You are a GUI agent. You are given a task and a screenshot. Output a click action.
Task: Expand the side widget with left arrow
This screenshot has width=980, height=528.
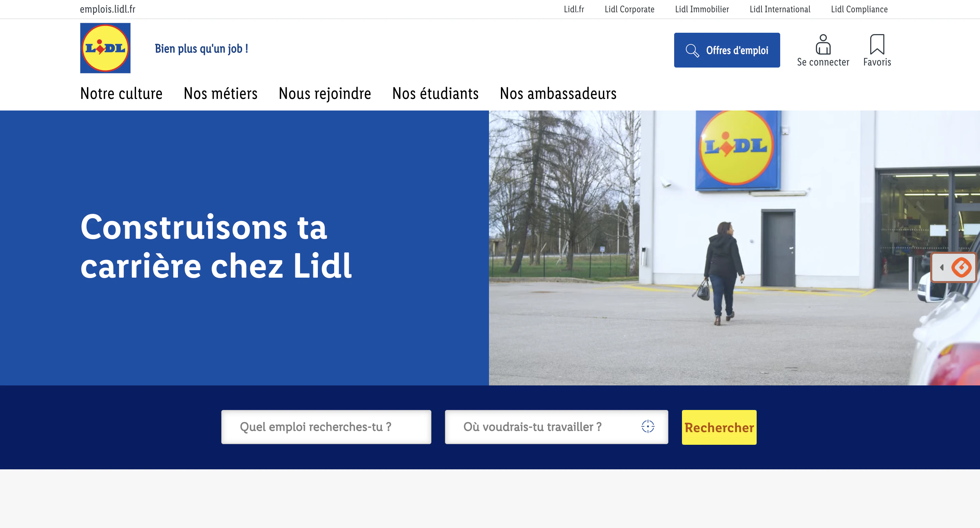click(x=941, y=267)
